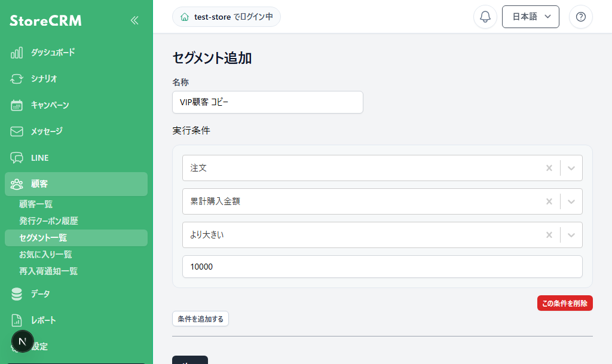Image resolution: width=612 pixels, height=364 pixels.
Task: Click the この条件を削除 button
Action: tap(565, 303)
